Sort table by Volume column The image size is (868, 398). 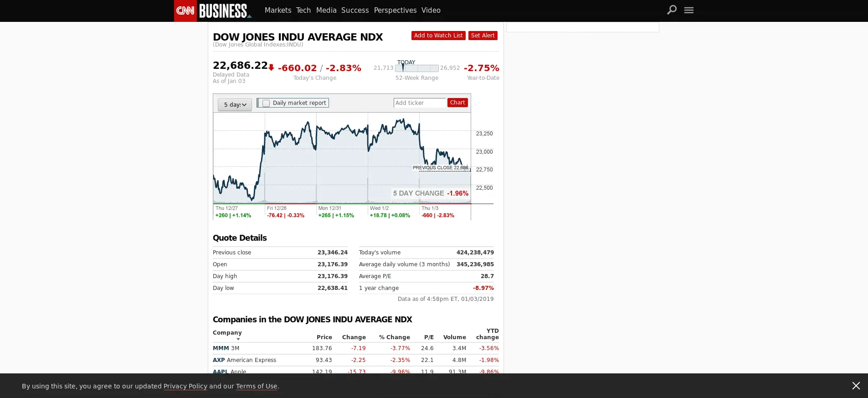point(455,337)
